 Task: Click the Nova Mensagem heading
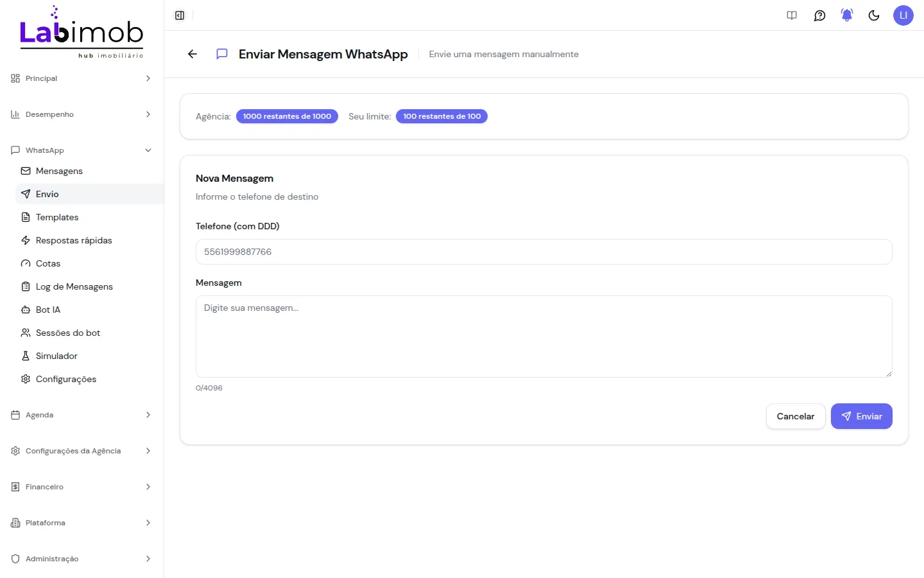click(x=234, y=179)
